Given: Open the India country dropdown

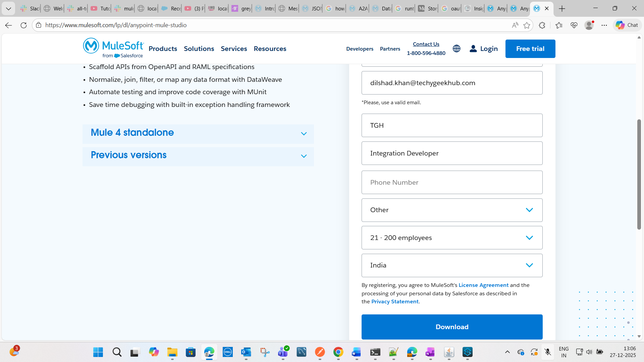Looking at the screenshot, I should click(452, 265).
